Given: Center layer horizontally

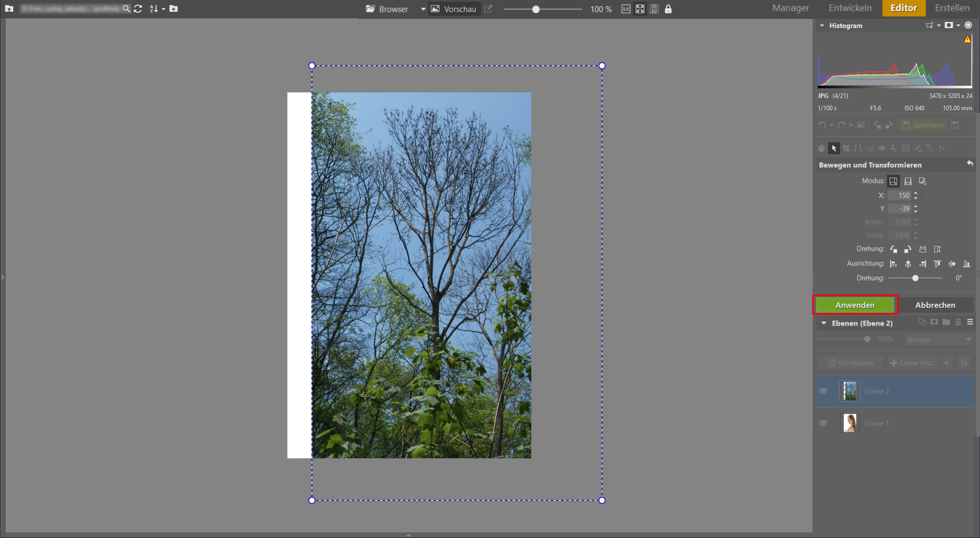Looking at the screenshot, I should pyautogui.click(x=908, y=264).
